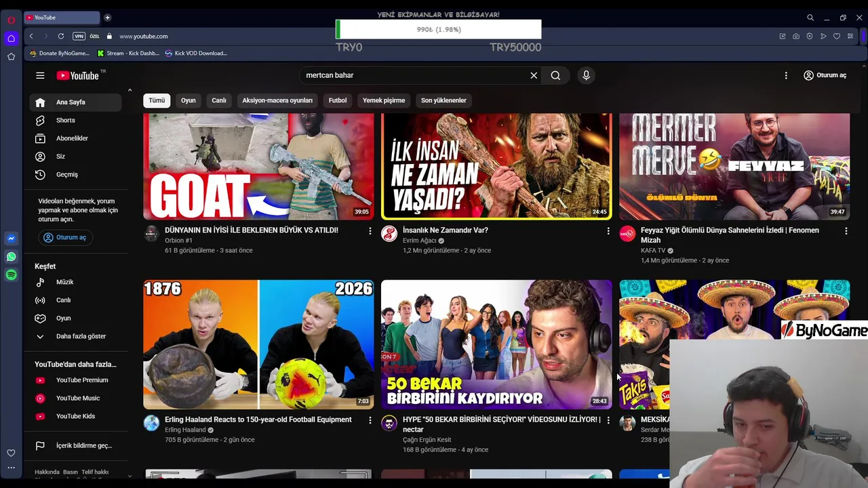Toggle the YouTube hamburger guide menu

tap(40, 75)
